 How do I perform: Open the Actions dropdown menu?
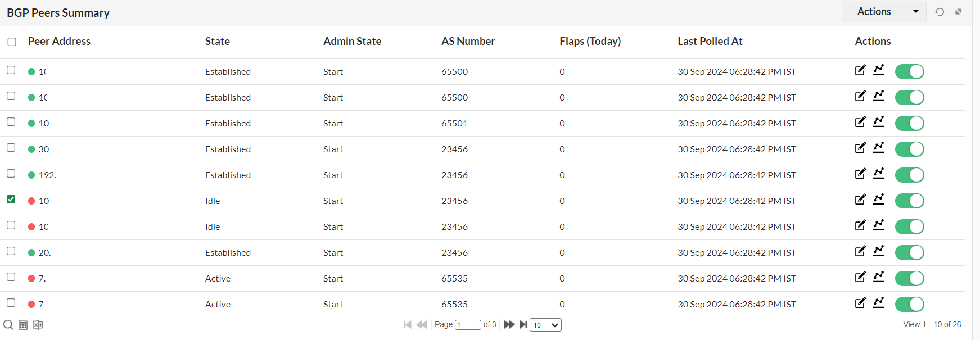tap(916, 11)
